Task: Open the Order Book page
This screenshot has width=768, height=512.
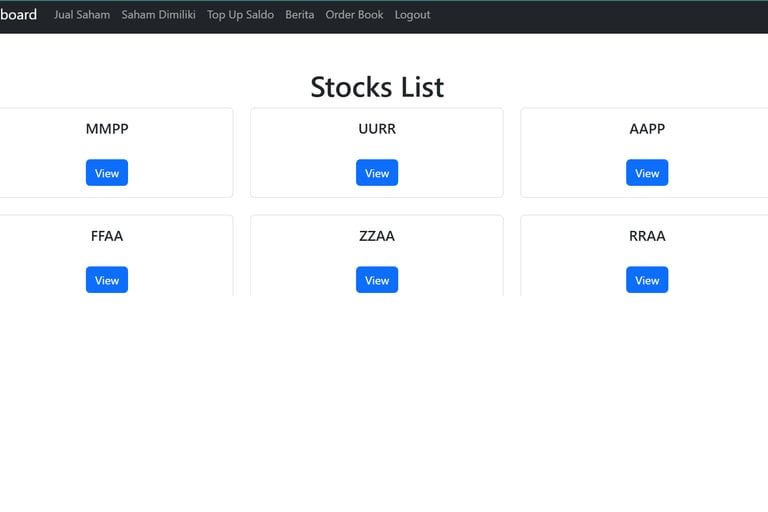Action: pos(354,15)
